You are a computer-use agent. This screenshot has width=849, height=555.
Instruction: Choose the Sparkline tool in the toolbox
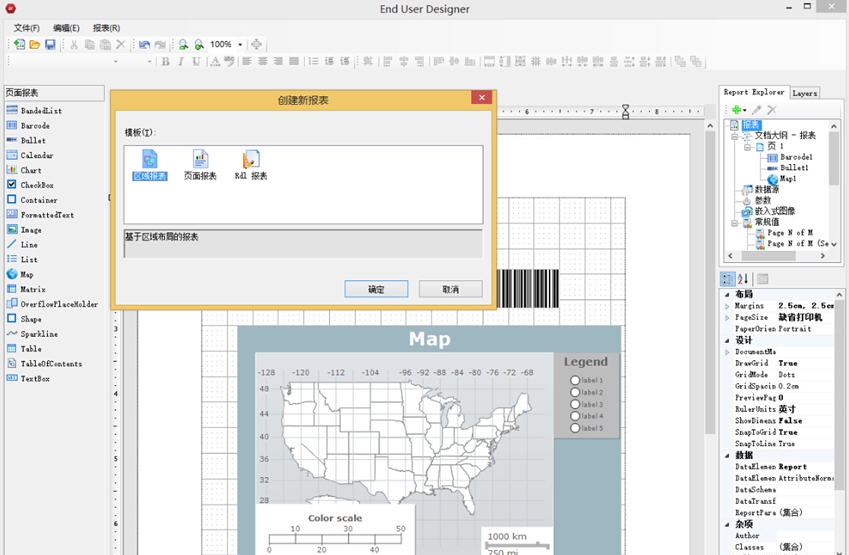pos(38,334)
